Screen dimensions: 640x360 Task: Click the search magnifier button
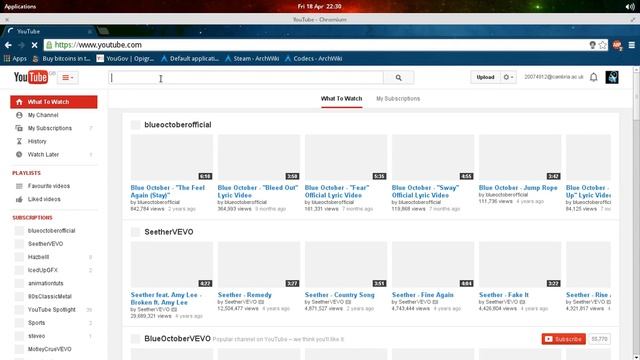click(398, 78)
